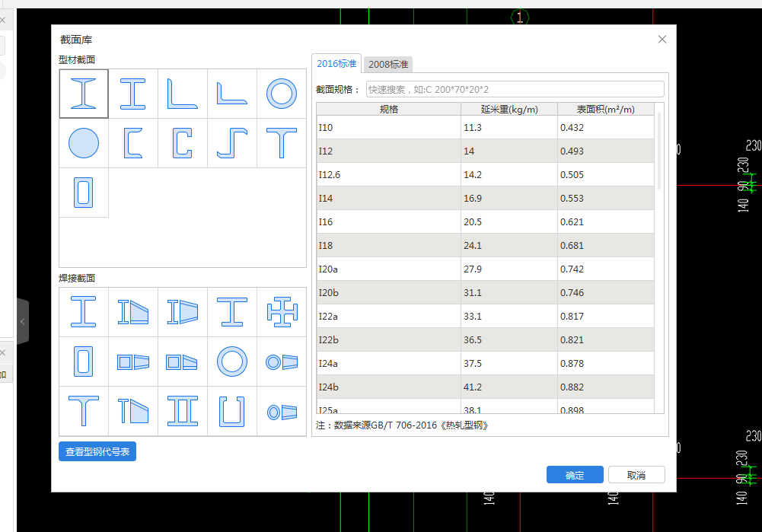Select the welded circular tube section icon

click(232, 362)
